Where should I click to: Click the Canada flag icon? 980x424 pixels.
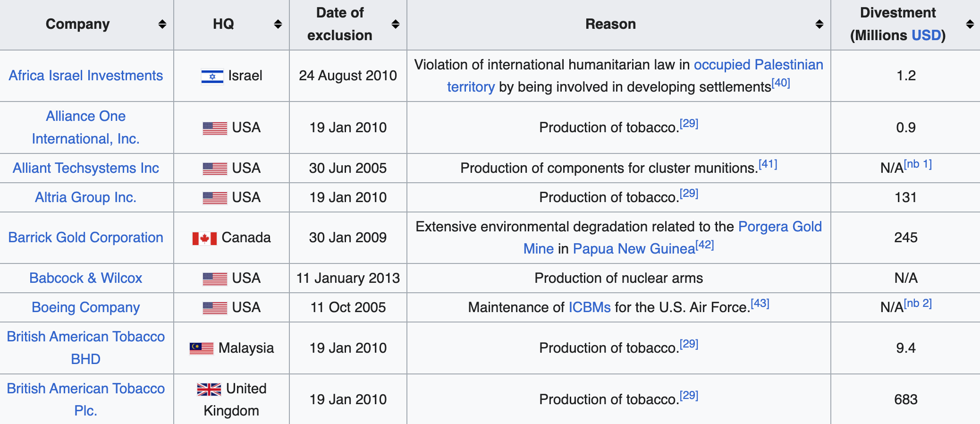(x=204, y=238)
